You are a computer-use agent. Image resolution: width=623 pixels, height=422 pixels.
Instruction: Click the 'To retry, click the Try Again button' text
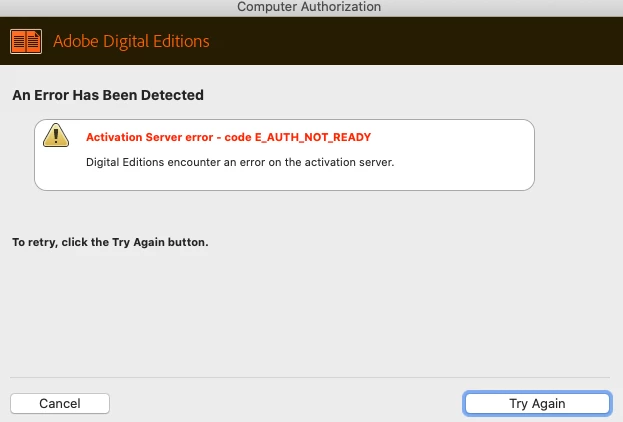tap(110, 242)
